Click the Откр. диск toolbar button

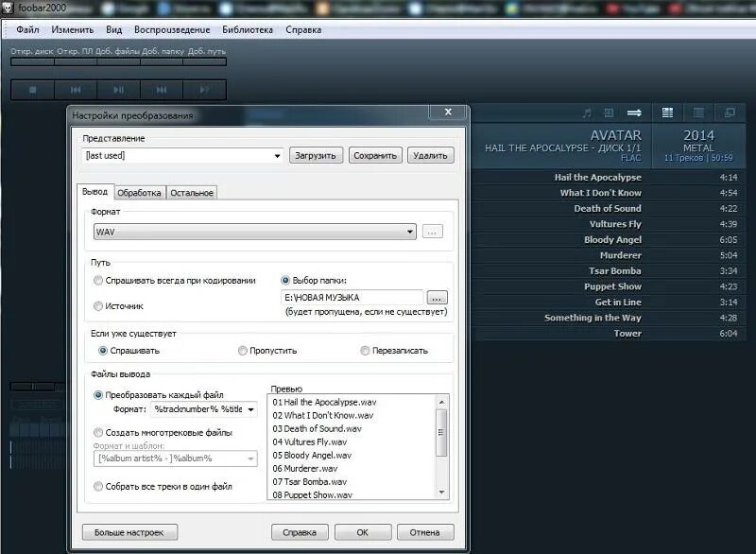32,57
